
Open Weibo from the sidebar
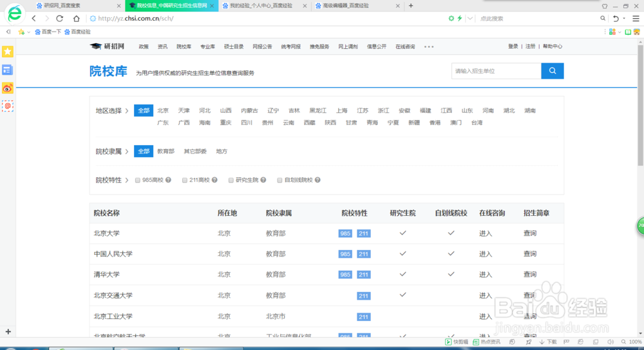[x=7, y=88]
